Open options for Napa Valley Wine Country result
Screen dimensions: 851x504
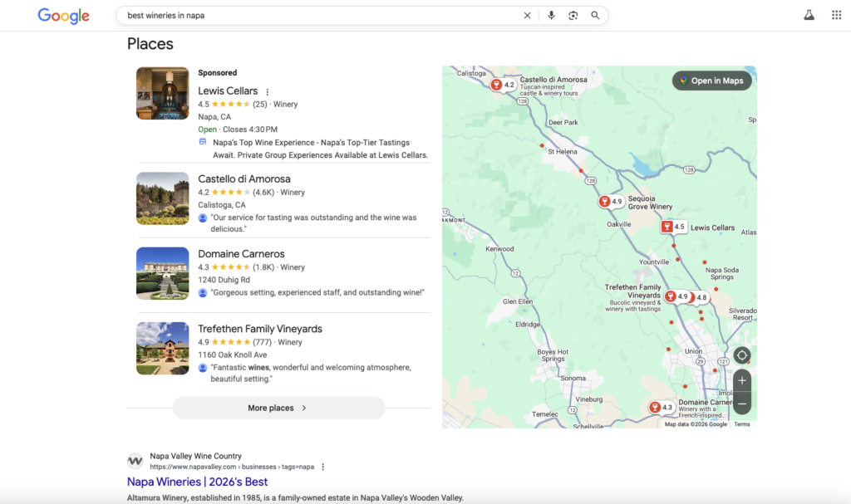323,467
